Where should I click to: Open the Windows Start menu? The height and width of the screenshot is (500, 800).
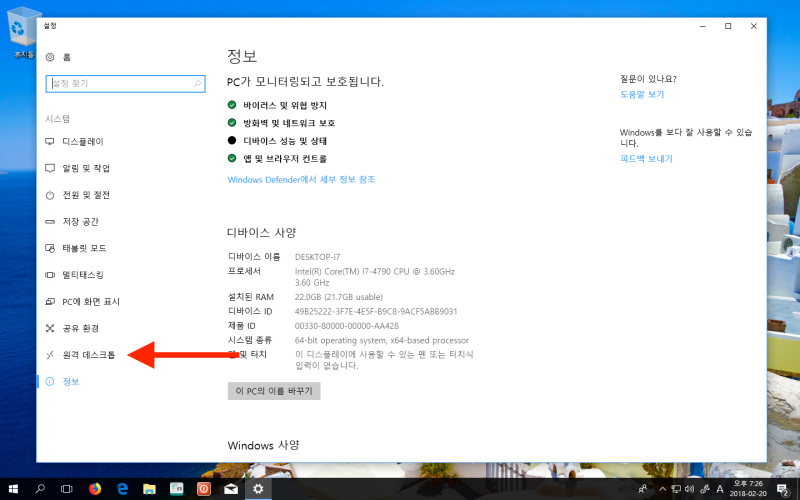pos(13,489)
